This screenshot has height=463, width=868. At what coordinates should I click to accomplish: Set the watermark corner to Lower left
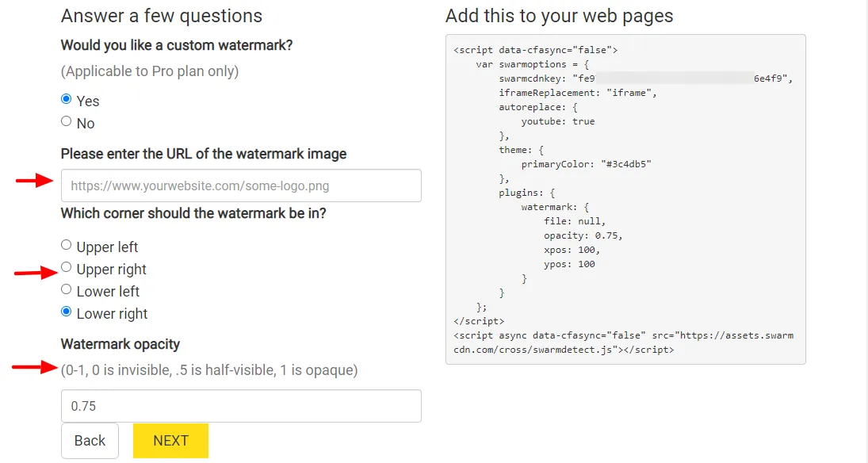67,290
